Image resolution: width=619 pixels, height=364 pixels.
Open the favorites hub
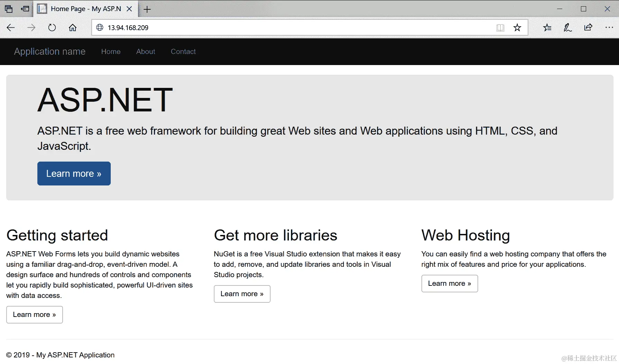tap(547, 28)
